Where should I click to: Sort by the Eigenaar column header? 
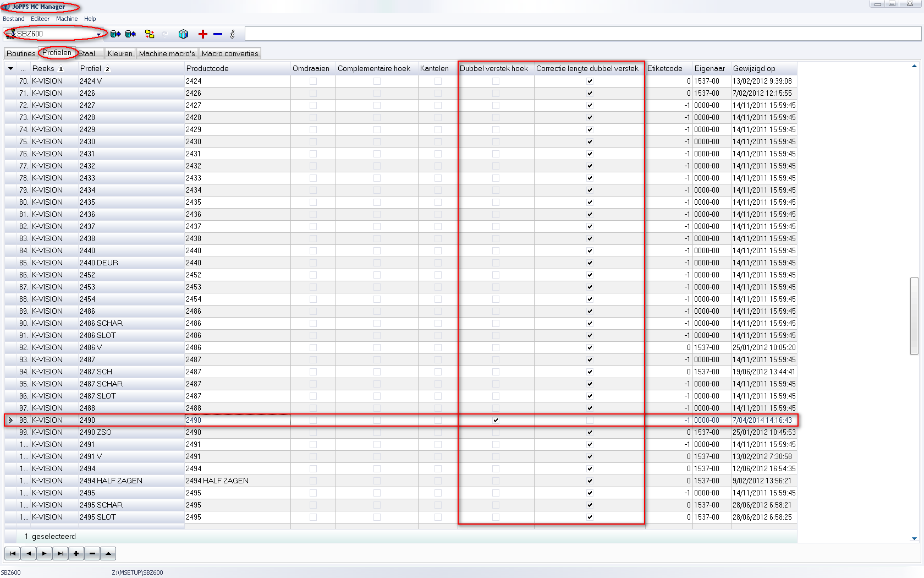tap(712, 68)
